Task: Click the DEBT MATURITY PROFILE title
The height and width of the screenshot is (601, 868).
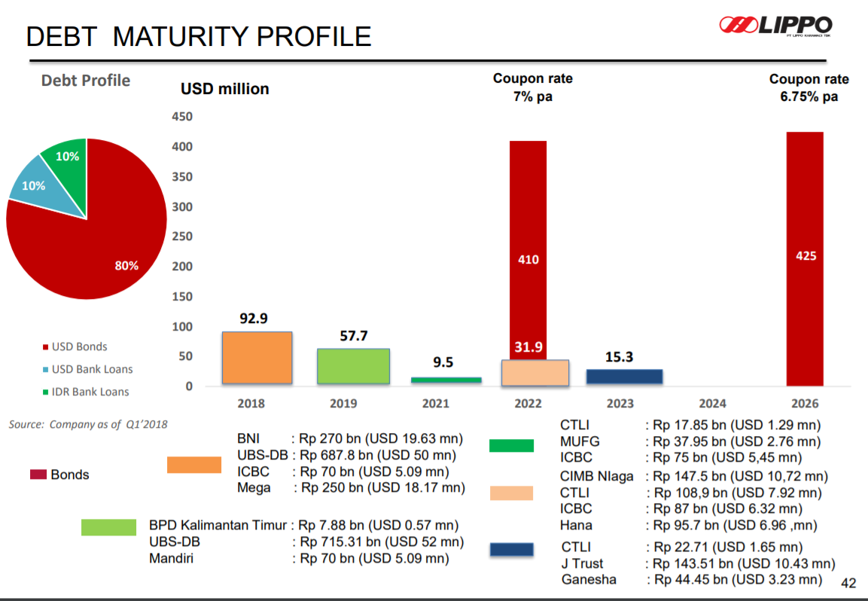Action: point(199,37)
